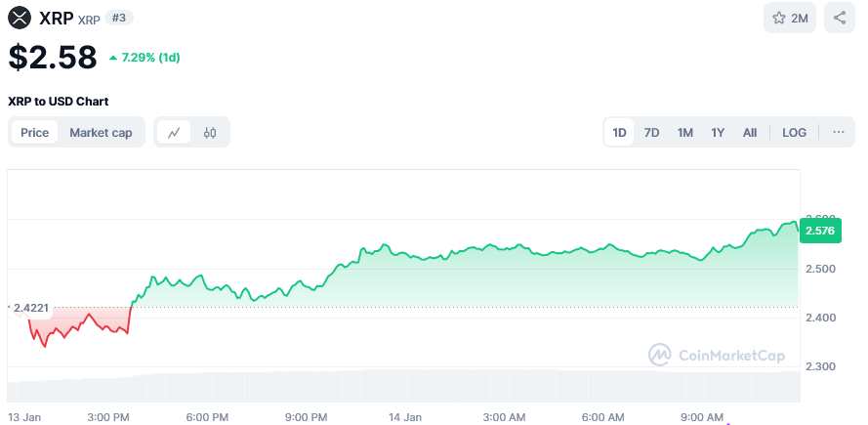Click the 6:00 AM axis label
The width and height of the screenshot is (868, 425).
(602, 417)
